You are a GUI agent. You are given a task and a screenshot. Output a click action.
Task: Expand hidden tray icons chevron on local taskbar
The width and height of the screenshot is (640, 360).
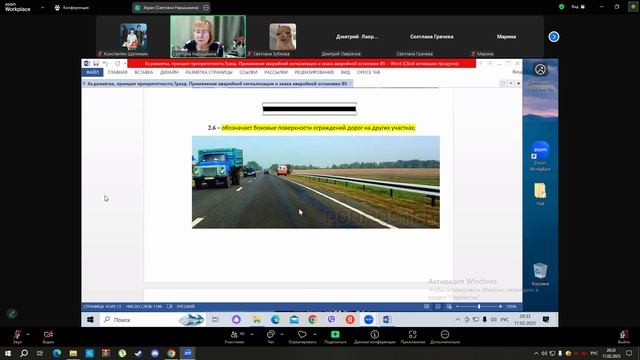(536, 353)
